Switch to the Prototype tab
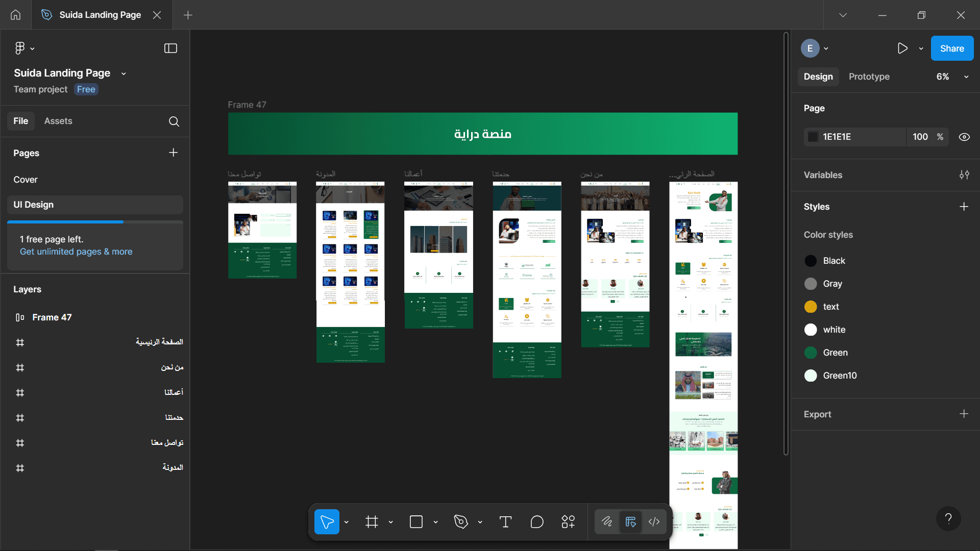 pyautogui.click(x=869, y=77)
